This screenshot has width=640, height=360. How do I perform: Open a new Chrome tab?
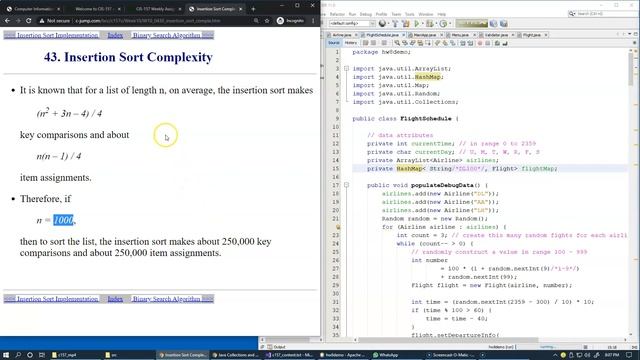click(x=253, y=9)
